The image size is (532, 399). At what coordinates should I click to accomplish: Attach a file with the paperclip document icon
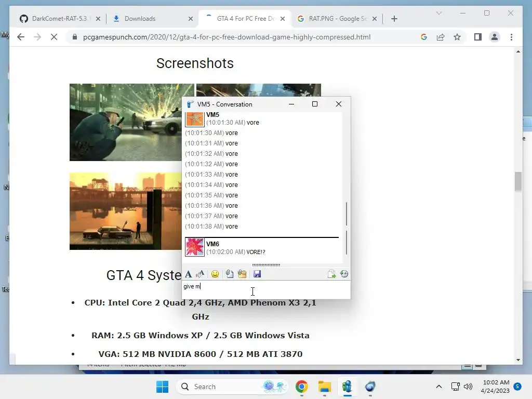230,274
